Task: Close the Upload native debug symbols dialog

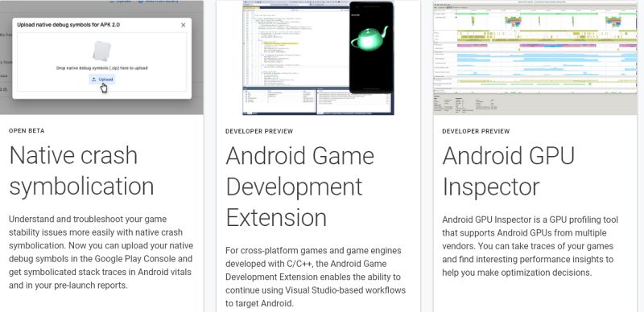Action: pyautogui.click(x=184, y=25)
